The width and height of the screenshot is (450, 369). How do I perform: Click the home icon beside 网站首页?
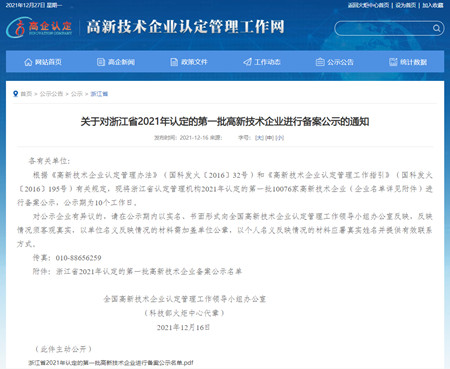tap(28, 62)
